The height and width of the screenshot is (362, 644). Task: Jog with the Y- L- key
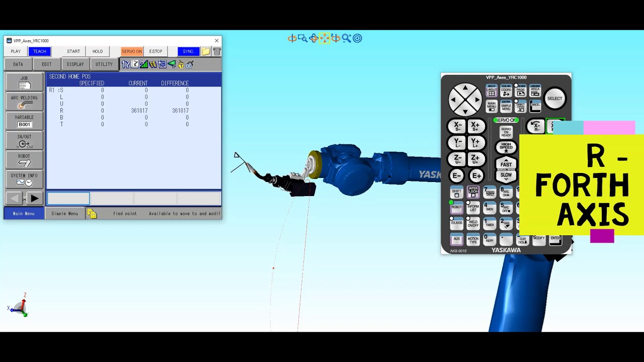(457, 143)
